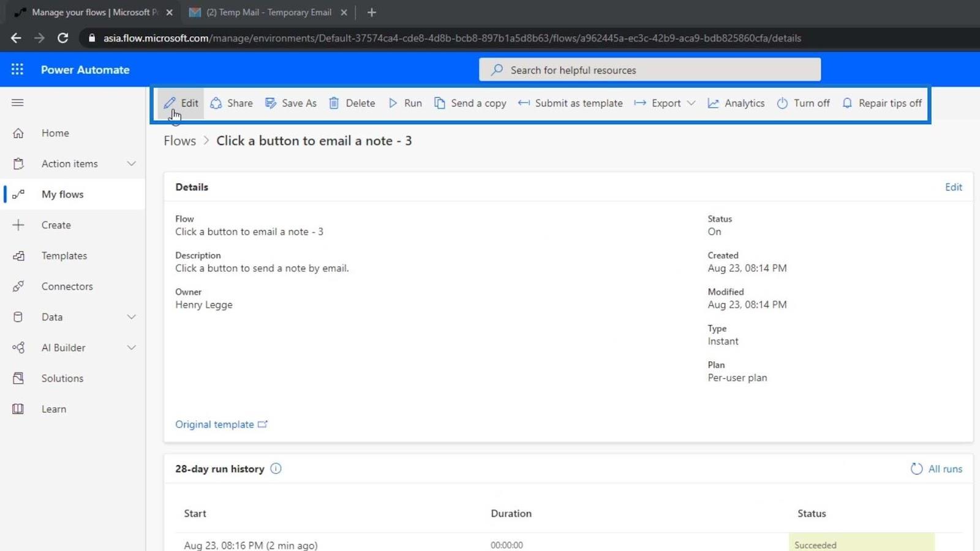980x551 pixels.
Task: Click the Per-user plan value
Action: [737, 378]
